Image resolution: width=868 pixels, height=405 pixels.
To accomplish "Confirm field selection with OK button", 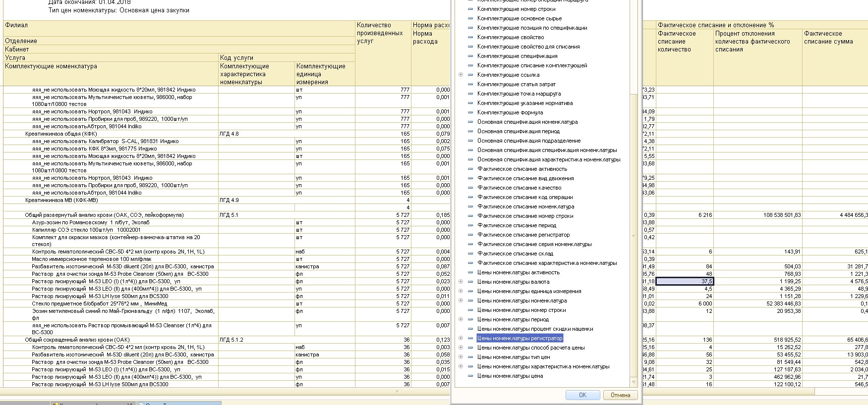I will pos(582,395).
